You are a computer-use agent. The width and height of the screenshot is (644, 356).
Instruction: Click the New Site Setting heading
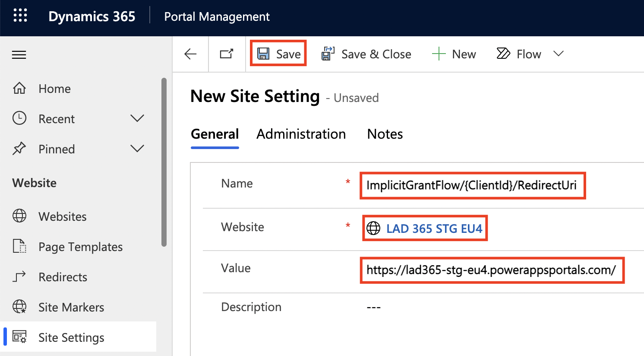pyautogui.click(x=255, y=96)
